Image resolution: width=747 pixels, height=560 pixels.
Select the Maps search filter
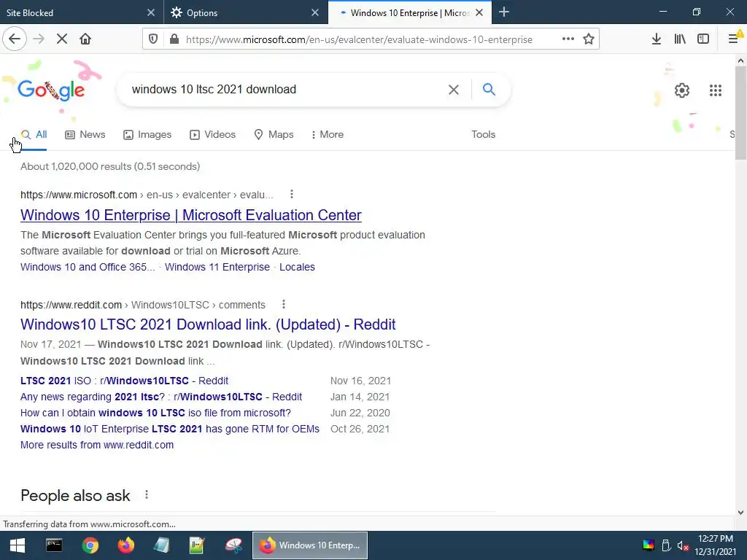[x=274, y=135]
